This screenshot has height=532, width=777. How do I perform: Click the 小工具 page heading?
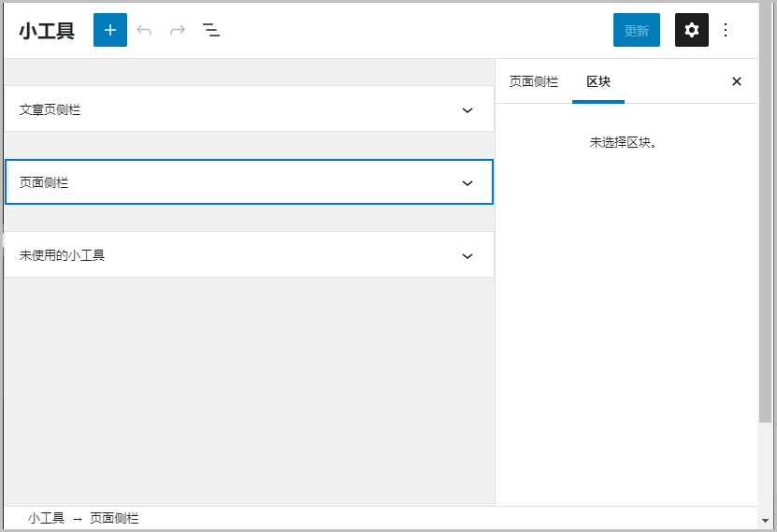click(47, 31)
